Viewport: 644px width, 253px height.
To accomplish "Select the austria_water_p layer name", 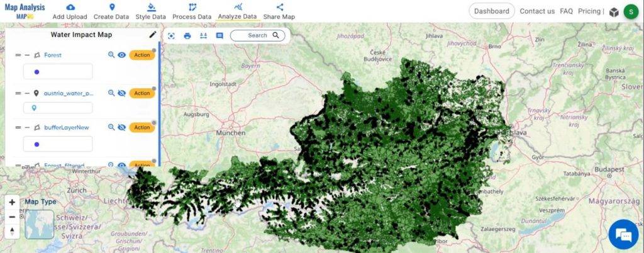I will (69, 93).
